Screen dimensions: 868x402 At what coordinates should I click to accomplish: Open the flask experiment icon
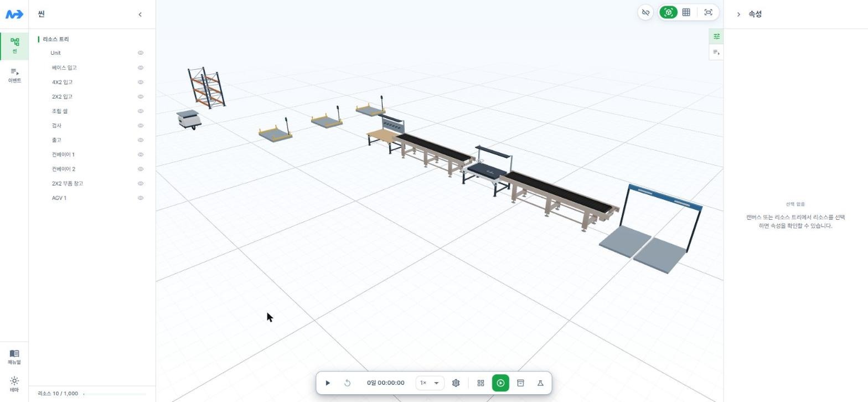(540, 383)
